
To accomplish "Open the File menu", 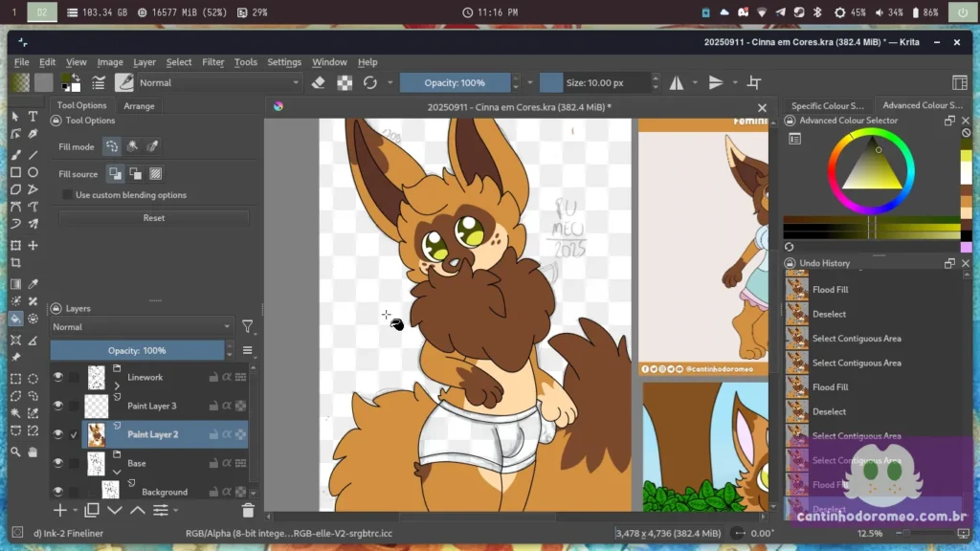I will pos(22,62).
